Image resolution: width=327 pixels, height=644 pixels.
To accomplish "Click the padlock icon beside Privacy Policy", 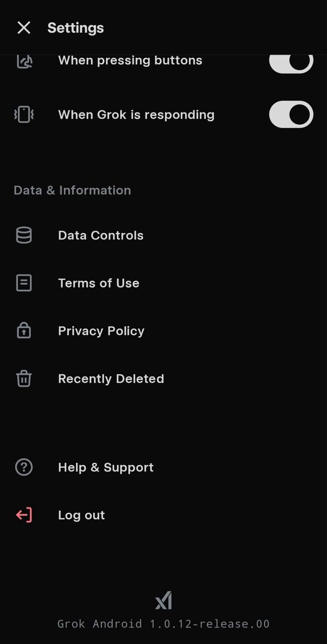I will click(24, 330).
